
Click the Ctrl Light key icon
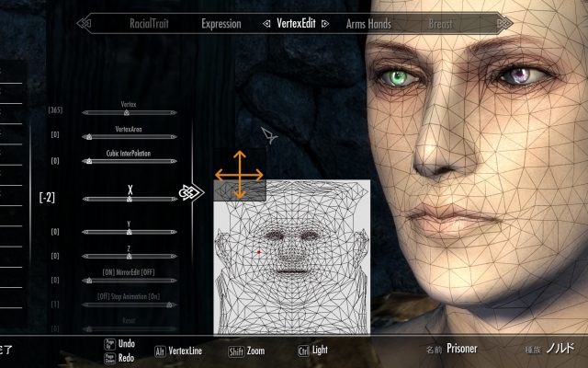(302, 351)
